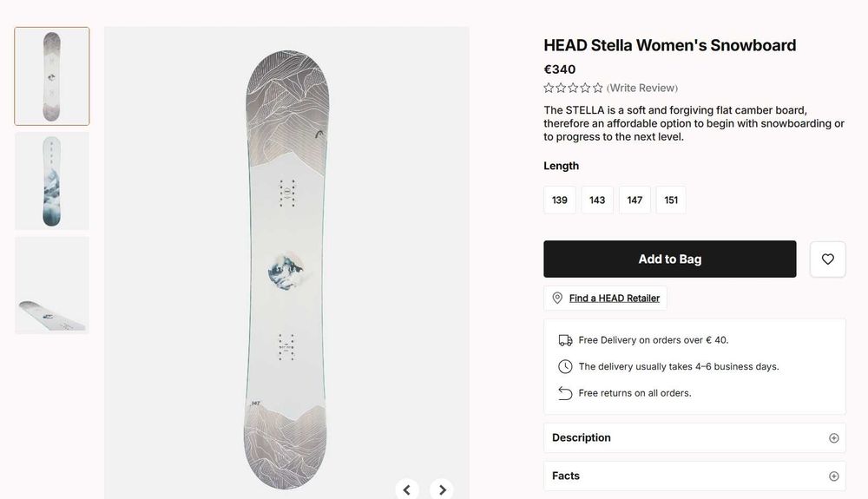Add product to wishlist with heart icon
The image size is (868, 499).
[827, 259]
